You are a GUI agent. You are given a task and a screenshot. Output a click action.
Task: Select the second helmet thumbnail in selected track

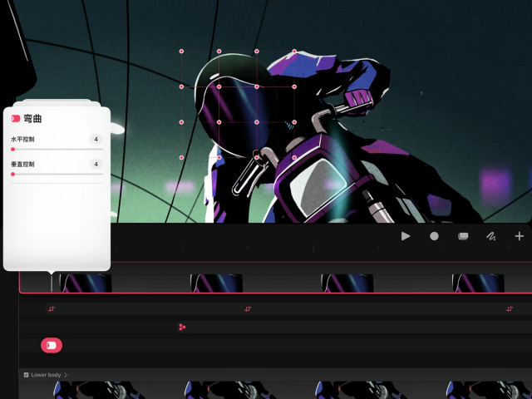pyautogui.click(x=216, y=283)
